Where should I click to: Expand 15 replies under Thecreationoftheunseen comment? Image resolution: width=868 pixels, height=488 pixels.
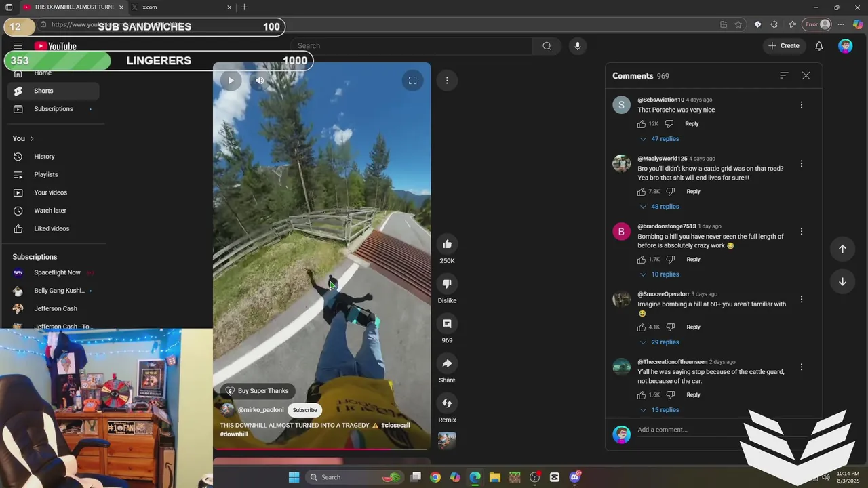click(x=659, y=410)
